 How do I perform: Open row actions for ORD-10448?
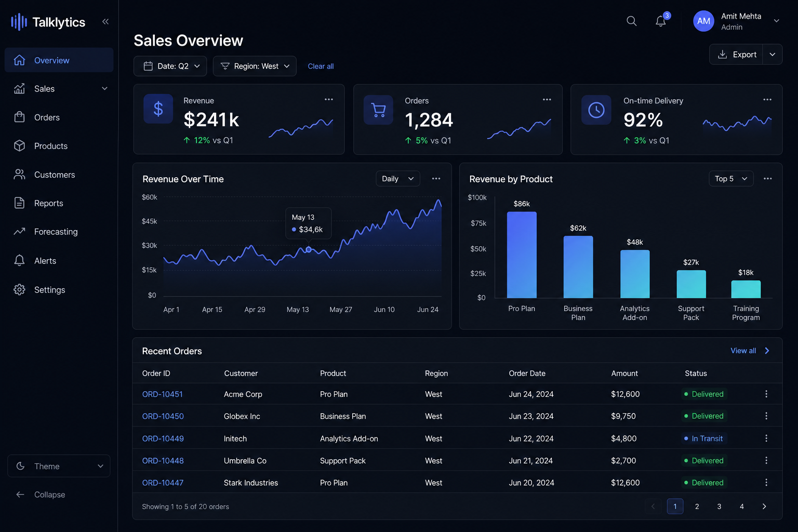[x=766, y=460]
